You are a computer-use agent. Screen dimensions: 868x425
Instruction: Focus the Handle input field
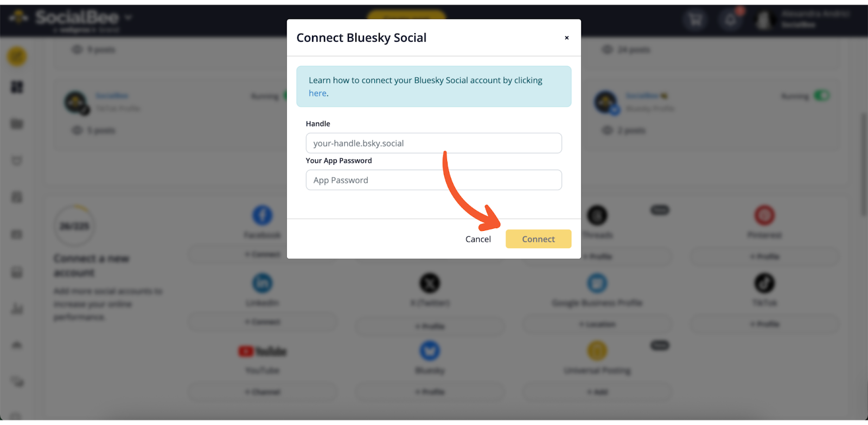433,143
